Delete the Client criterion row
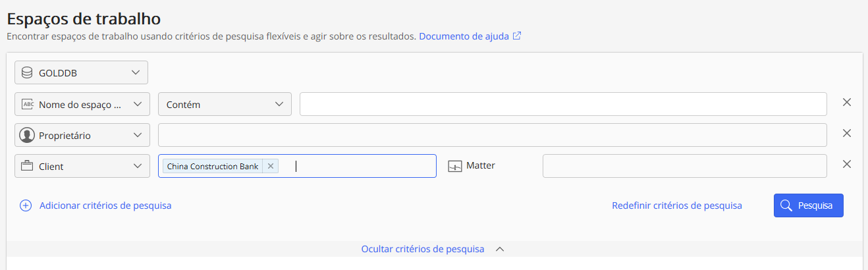Viewport: 868px width, 270px height. pos(847,164)
